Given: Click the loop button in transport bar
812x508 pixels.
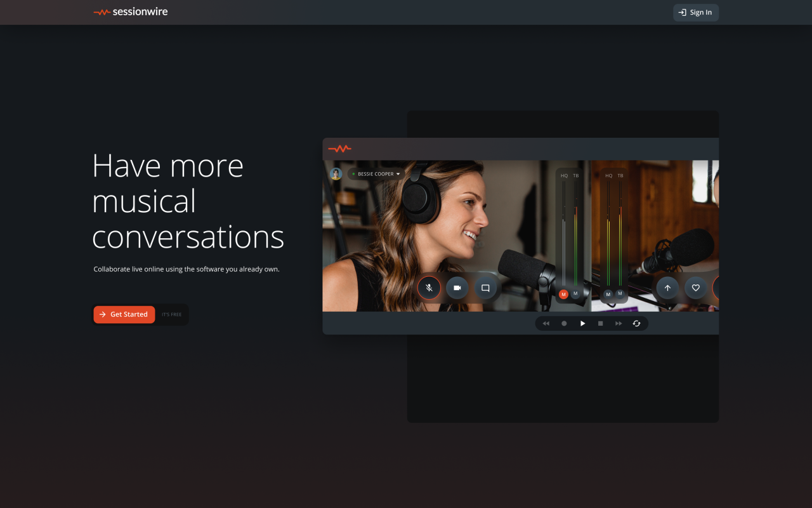Looking at the screenshot, I should [636, 323].
